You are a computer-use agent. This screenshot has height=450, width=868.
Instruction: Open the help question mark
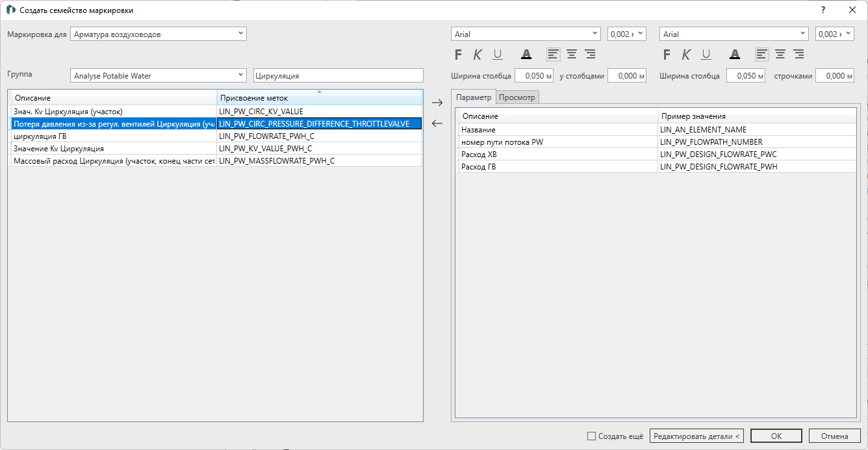click(x=823, y=10)
